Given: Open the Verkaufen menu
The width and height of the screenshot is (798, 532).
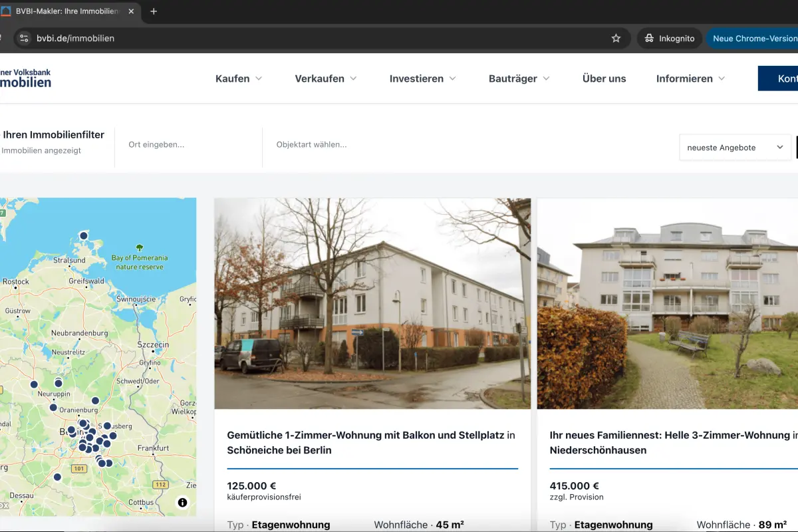Looking at the screenshot, I should [326, 78].
